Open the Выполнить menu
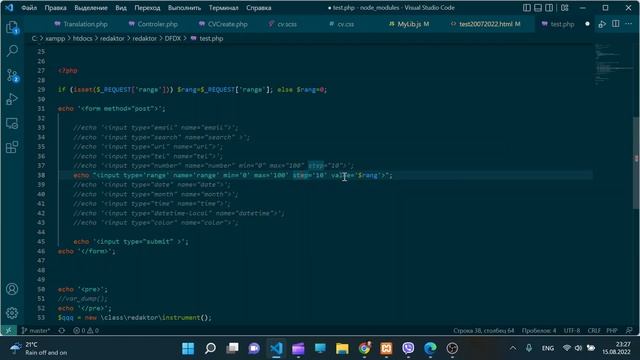The image size is (640, 360). coord(184,8)
